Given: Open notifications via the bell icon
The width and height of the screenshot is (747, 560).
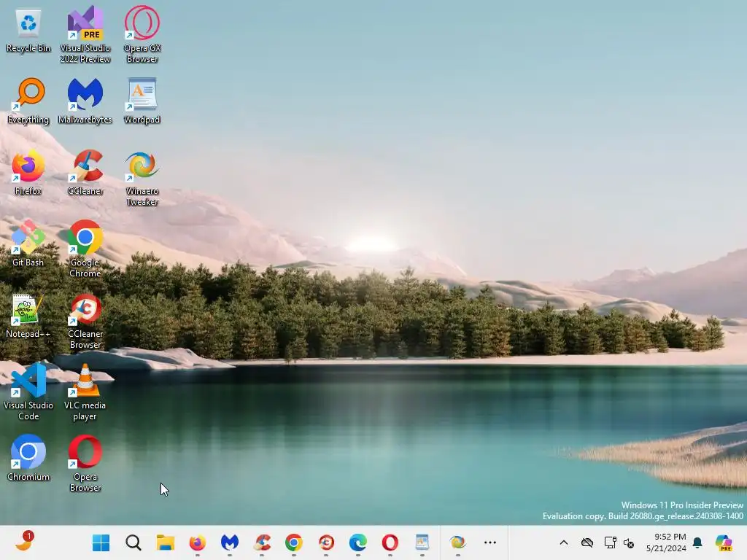Looking at the screenshot, I should pyautogui.click(x=697, y=542).
